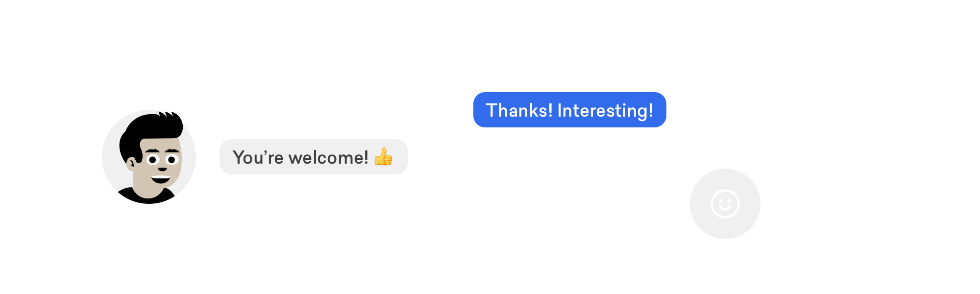Click the exclamation mark after Interesting

point(651,110)
